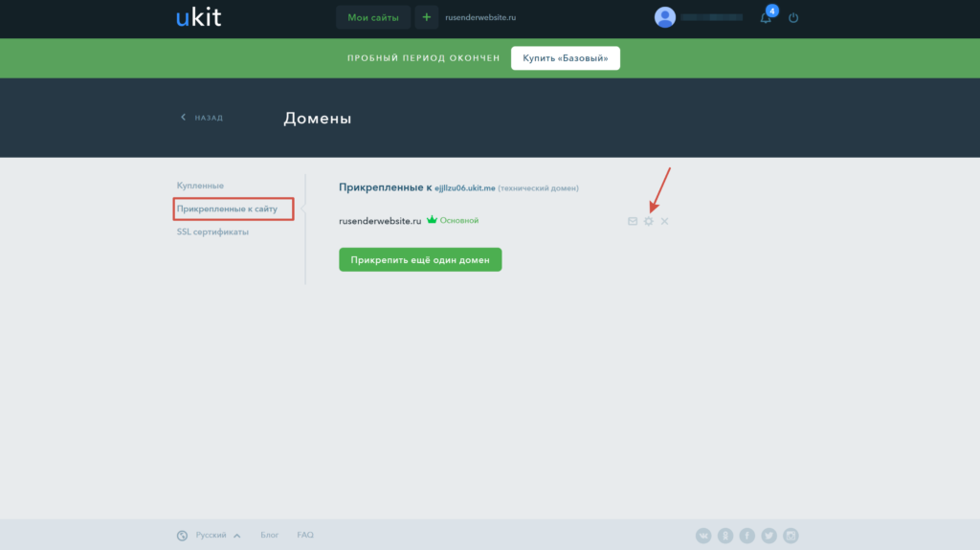Open the SSL сертификаты section

coord(212,231)
